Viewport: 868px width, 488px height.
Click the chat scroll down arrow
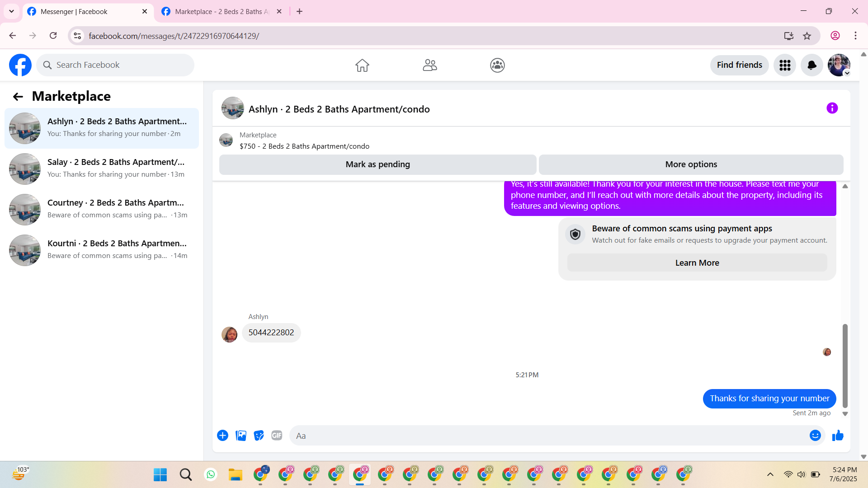845,414
